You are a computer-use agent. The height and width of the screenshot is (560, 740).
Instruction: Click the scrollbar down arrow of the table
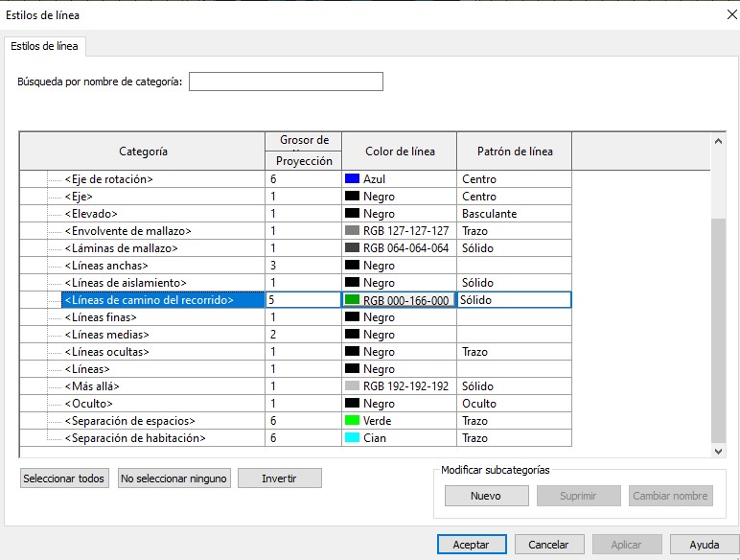click(719, 450)
